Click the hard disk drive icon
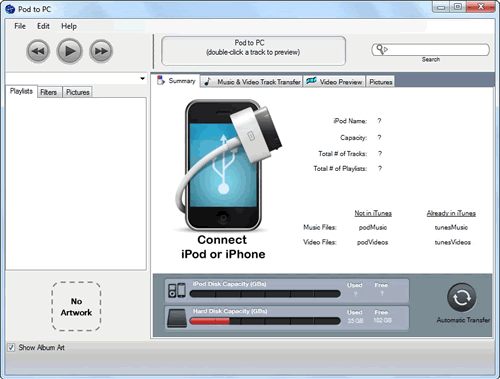 pyautogui.click(x=177, y=318)
